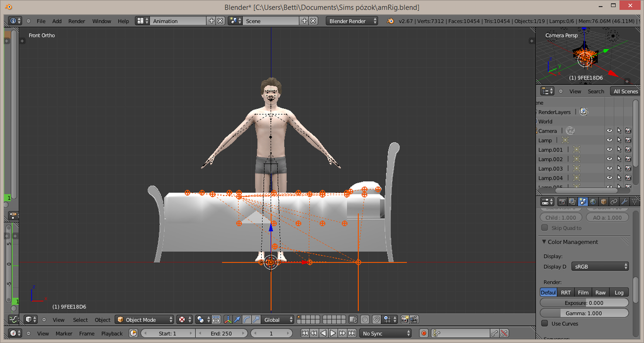Click the Start frame 1 field
Screen dimensions: 644x343
(x=167, y=333)
